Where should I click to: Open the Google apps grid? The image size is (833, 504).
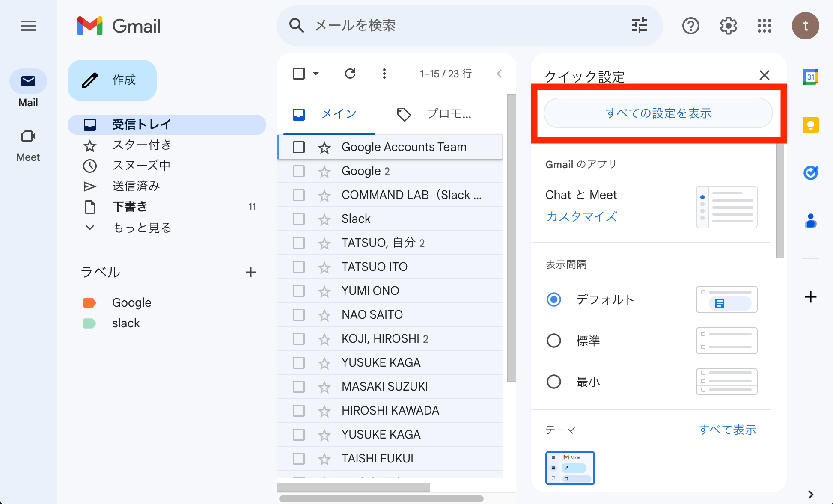[765, 26]
